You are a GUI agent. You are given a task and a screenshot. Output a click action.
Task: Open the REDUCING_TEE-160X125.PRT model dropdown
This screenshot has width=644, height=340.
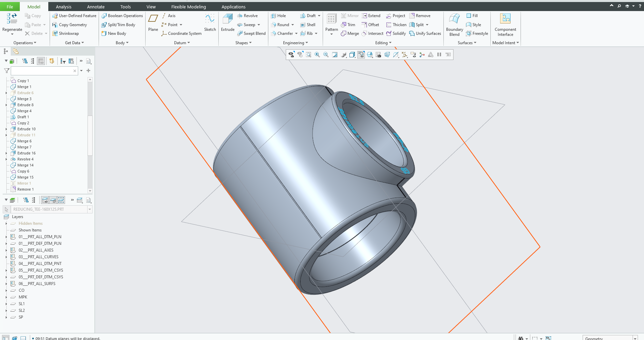coord(90,209)
